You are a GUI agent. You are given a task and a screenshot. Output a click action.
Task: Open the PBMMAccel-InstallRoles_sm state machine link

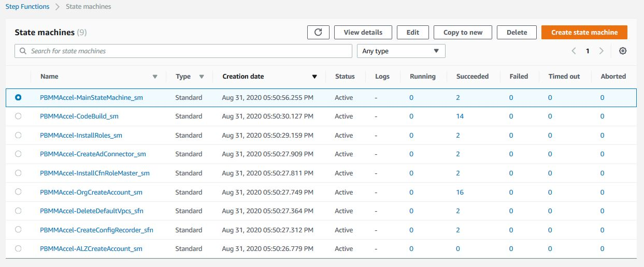81,136
